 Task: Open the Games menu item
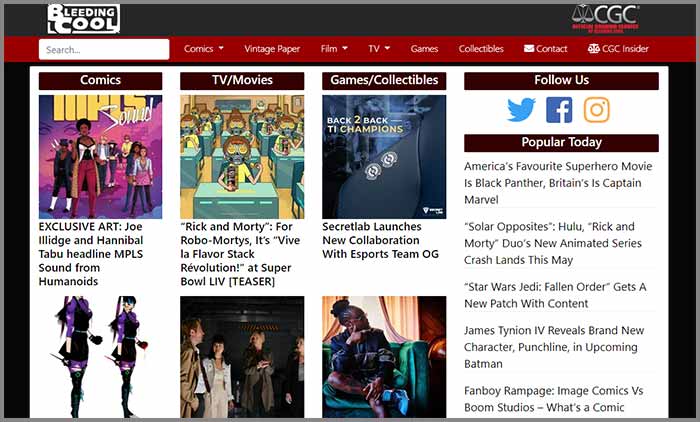coord(424,49)
